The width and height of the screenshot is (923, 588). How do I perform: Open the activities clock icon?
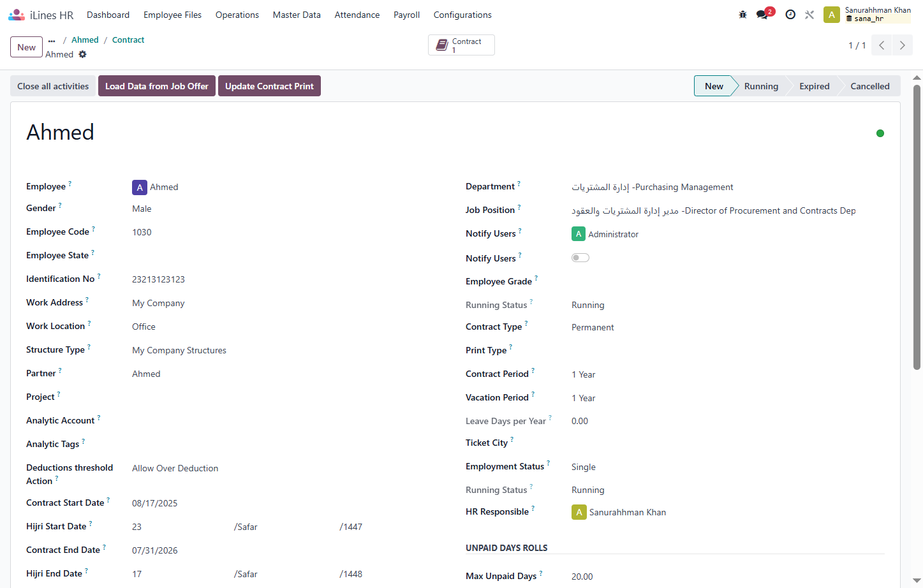tap(790, 15)
